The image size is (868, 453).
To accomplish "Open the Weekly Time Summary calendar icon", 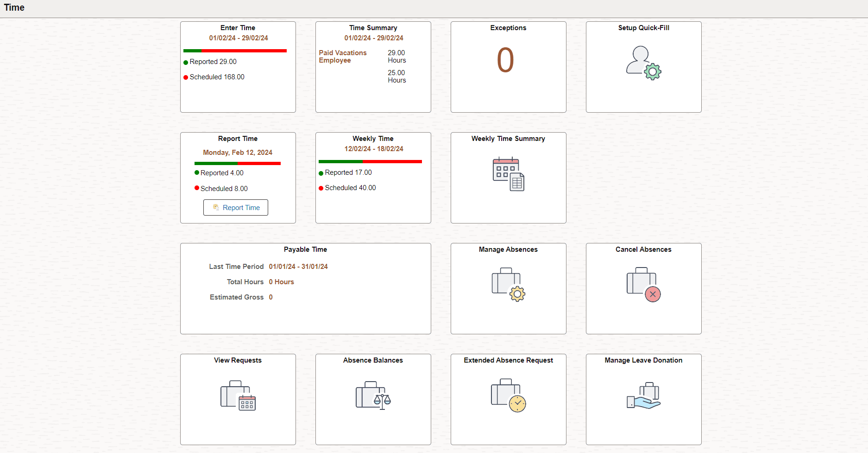I will point(508,174).
